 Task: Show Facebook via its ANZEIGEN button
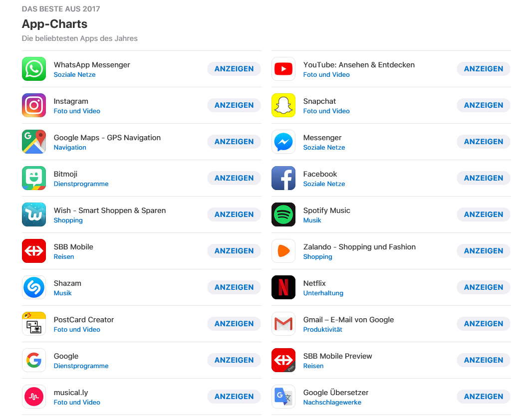[x=483, y=178]
